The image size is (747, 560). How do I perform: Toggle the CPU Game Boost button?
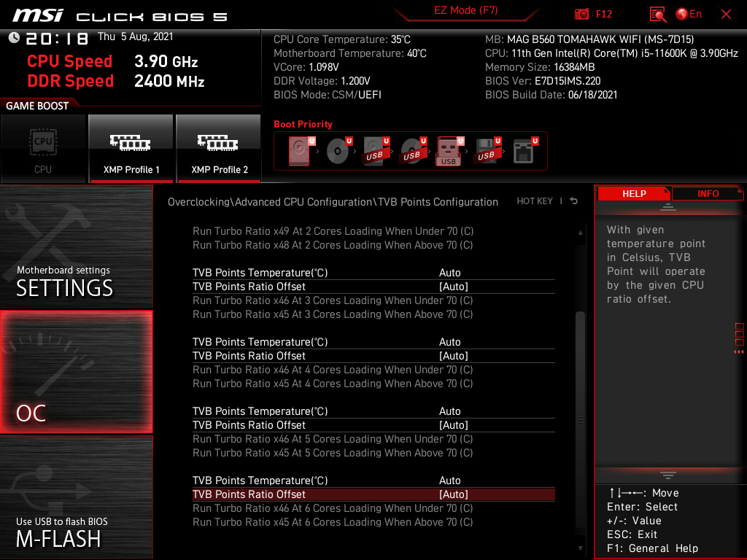click(x=43, y=149)
